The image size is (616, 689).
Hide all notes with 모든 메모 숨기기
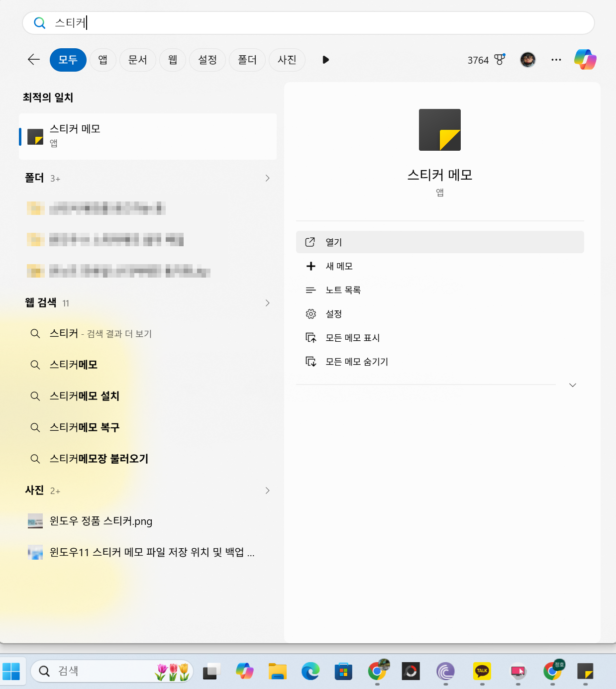(x=356, y=361)
